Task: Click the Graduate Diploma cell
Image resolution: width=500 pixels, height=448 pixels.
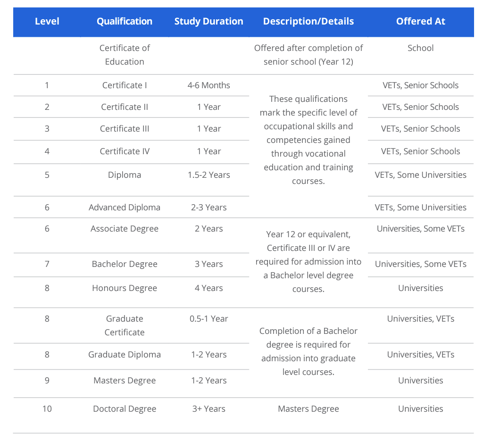Action: tap(125, 355)
